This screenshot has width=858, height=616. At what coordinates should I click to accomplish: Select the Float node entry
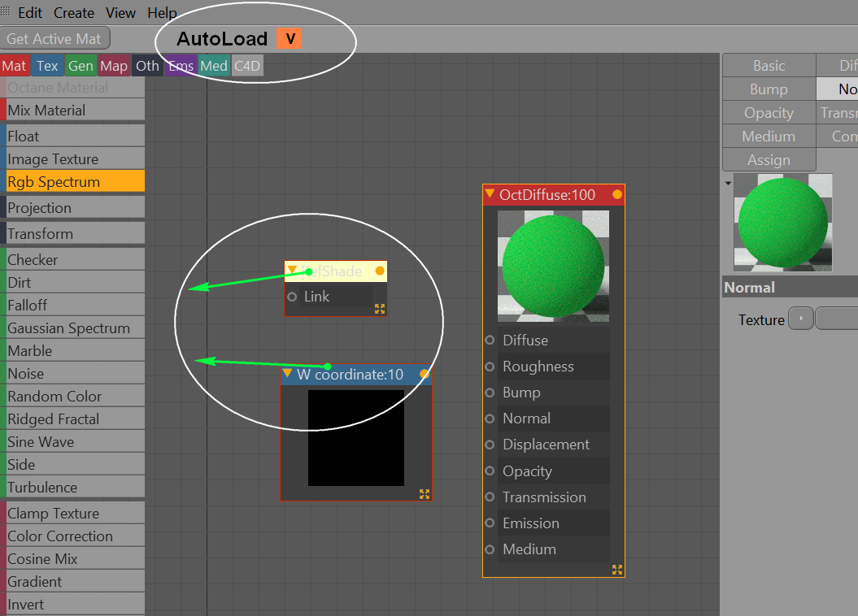coord(72,136)
